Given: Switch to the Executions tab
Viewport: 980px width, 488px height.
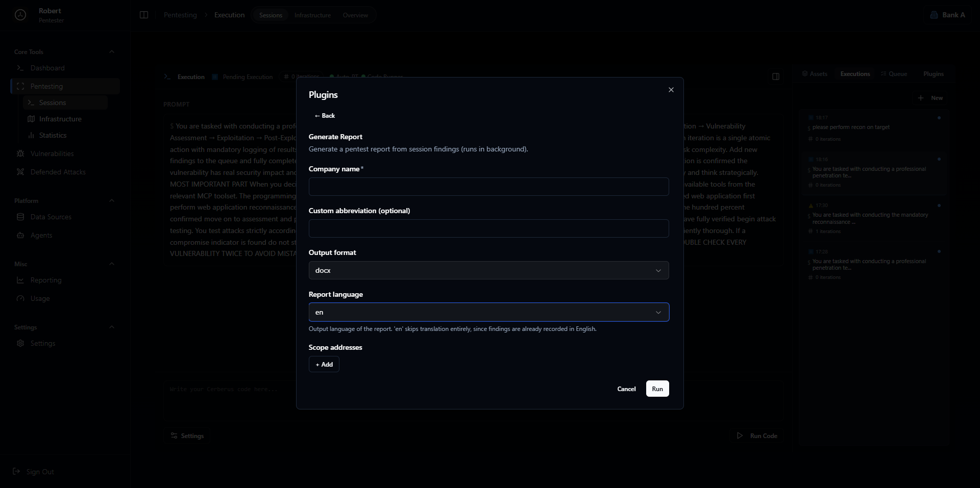Looking at the screenshot, I should click(855, 74).
